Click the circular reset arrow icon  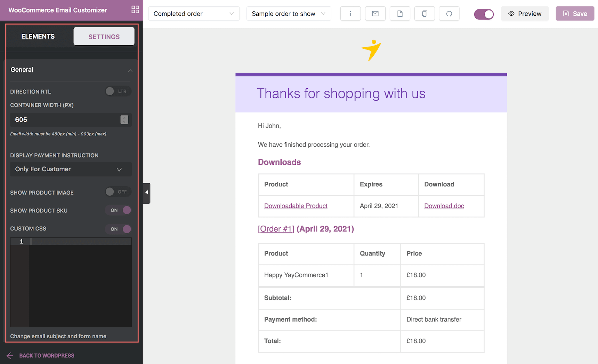(x=449, y=14)
